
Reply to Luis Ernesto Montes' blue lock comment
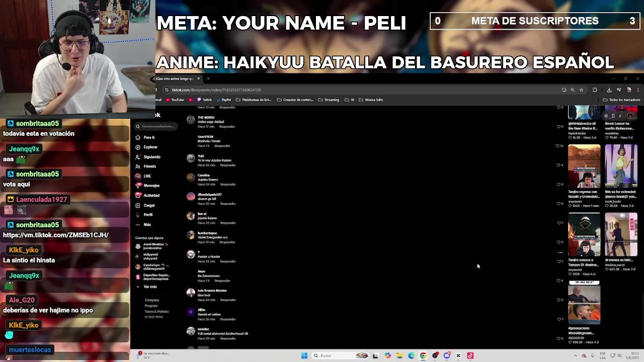pos(228,300)
